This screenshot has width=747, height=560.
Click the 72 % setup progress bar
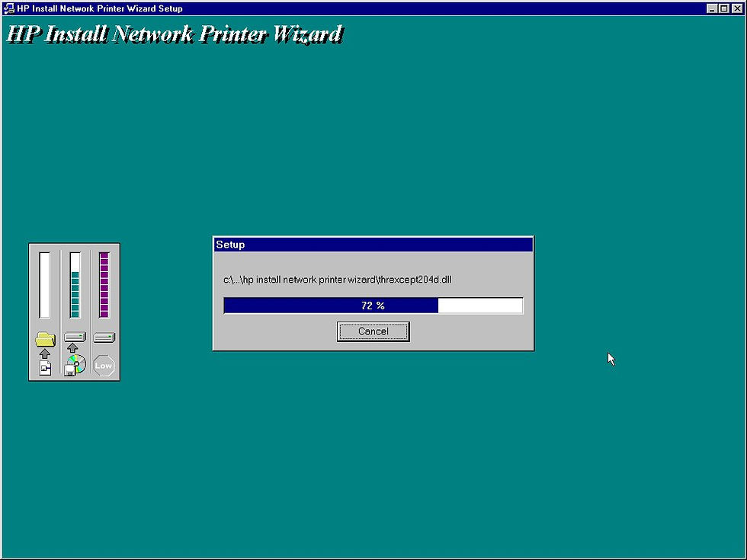[x=373, y=306]
